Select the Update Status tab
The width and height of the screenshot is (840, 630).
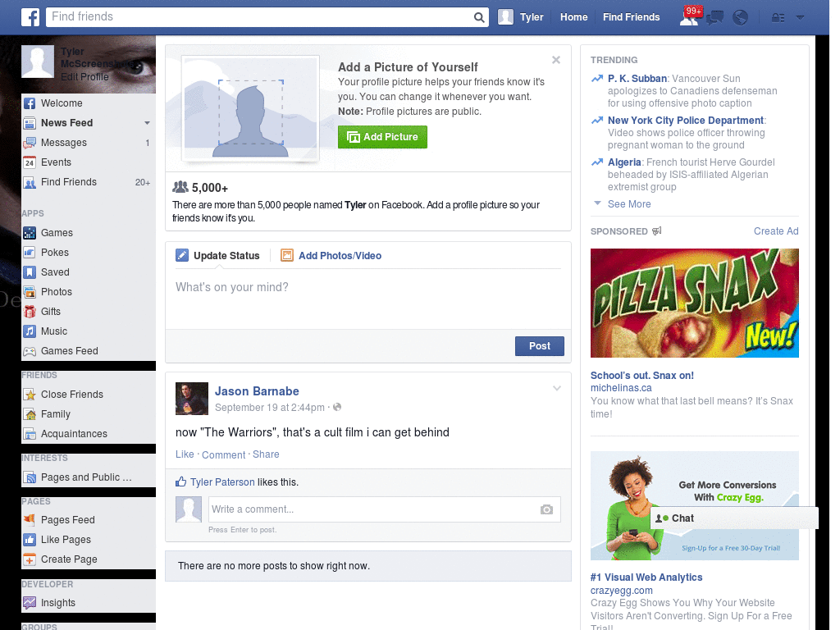pos(217,256)
